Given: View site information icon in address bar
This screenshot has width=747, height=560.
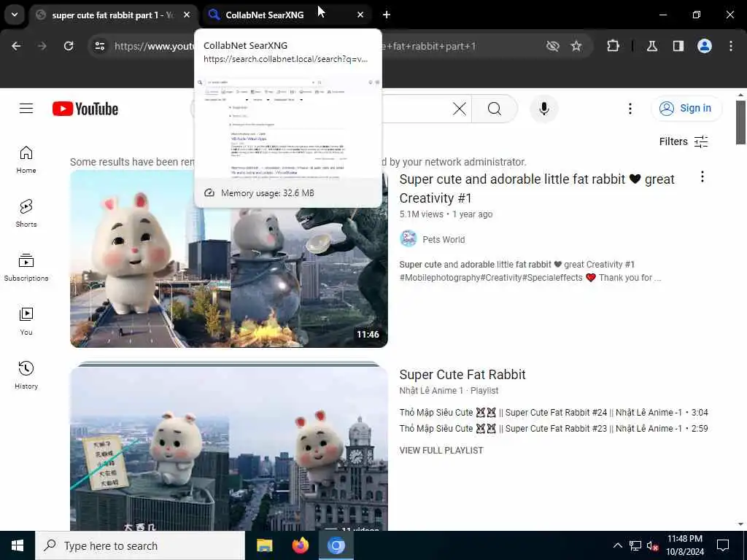Looking at the screenshot, I should pos(99,46).
